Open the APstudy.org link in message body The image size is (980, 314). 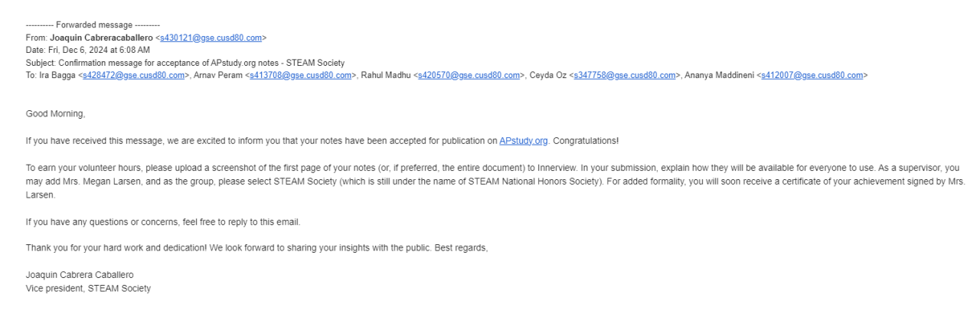[x=523, y=142]
